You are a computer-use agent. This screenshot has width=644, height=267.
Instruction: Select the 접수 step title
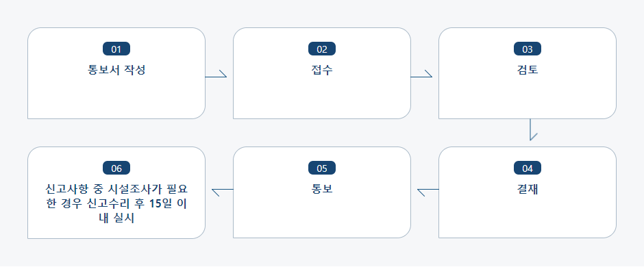coord(322,70)
